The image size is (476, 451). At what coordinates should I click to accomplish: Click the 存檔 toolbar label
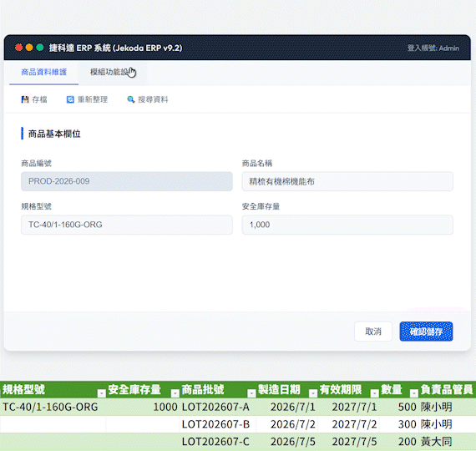point(40,99)
